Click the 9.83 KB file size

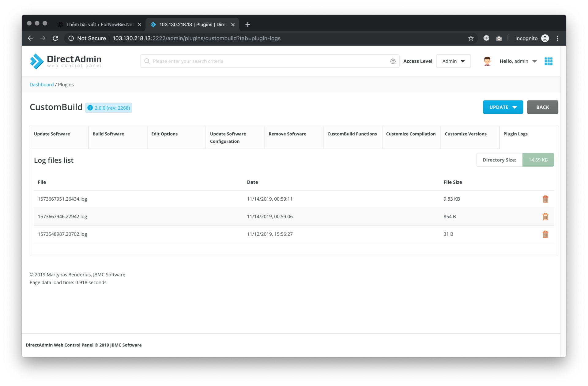(452, 199)
